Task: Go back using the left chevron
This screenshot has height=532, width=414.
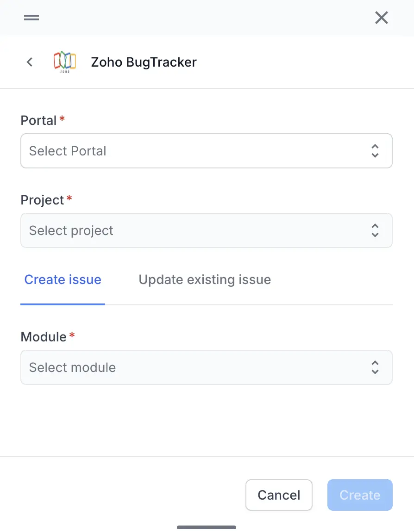Action: pos(30,62)
